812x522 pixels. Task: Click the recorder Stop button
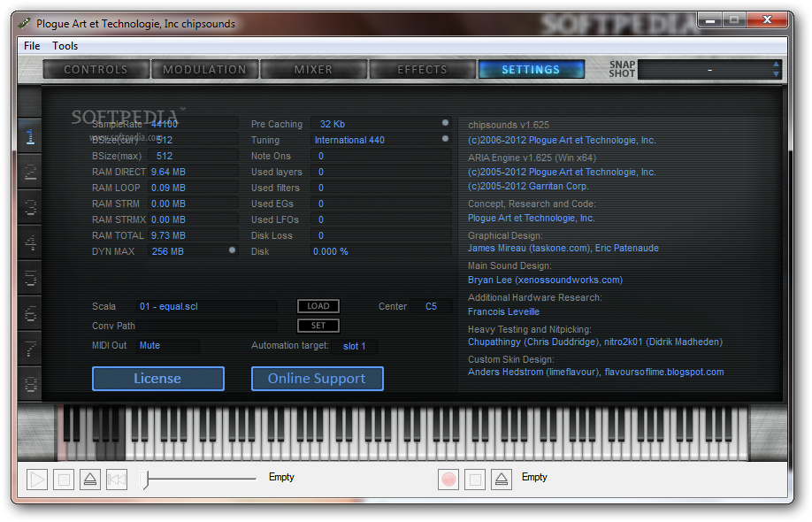(x=475, y=480)
